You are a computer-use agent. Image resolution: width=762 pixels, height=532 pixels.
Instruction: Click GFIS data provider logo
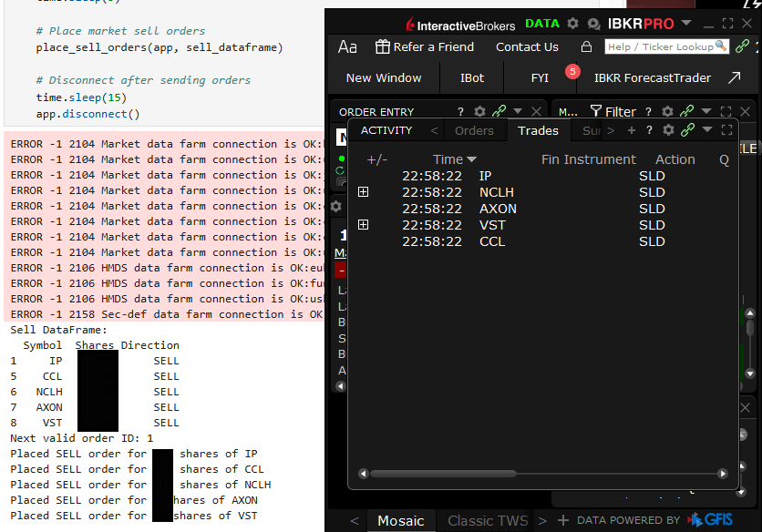point(710,520)
